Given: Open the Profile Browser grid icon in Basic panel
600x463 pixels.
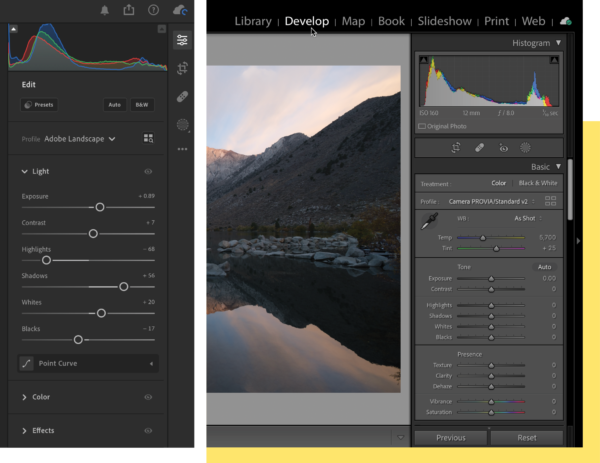Looking at the screenshot, I should point(550,201).
